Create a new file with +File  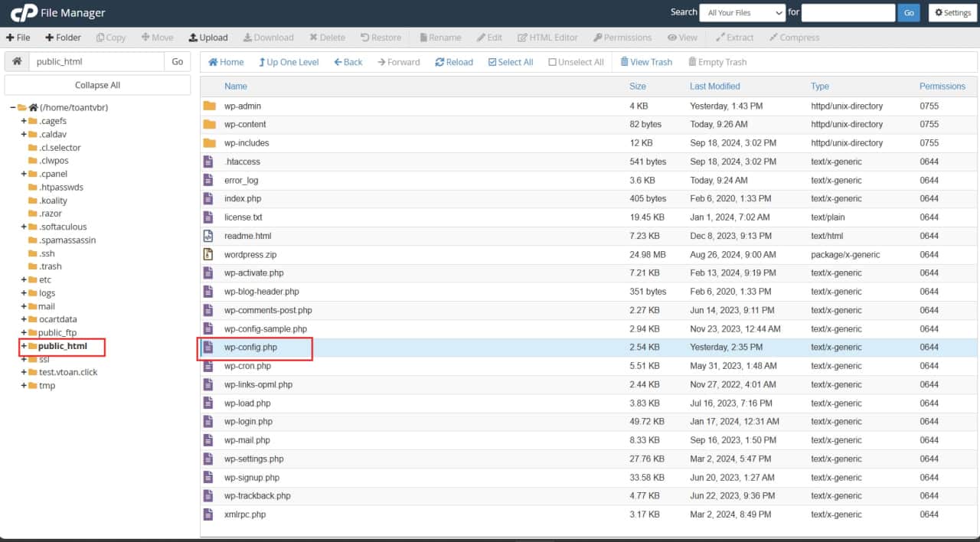tap(18, 38)
